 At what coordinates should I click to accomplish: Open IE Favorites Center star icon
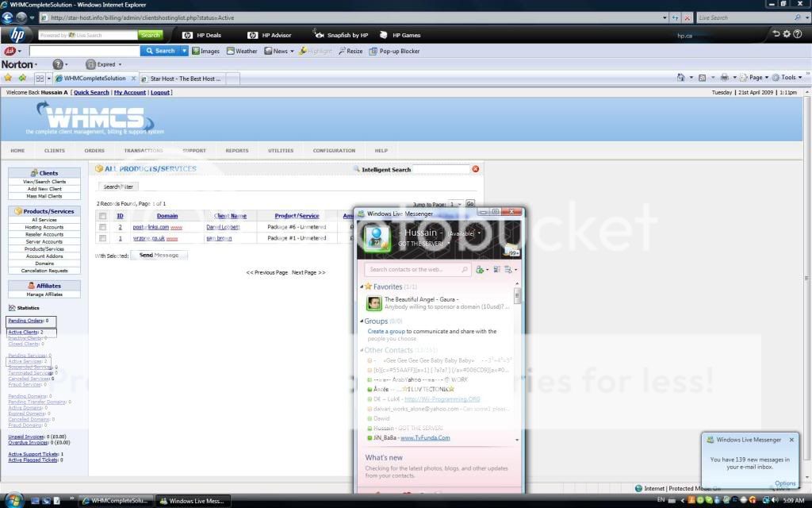click(8, 78)
